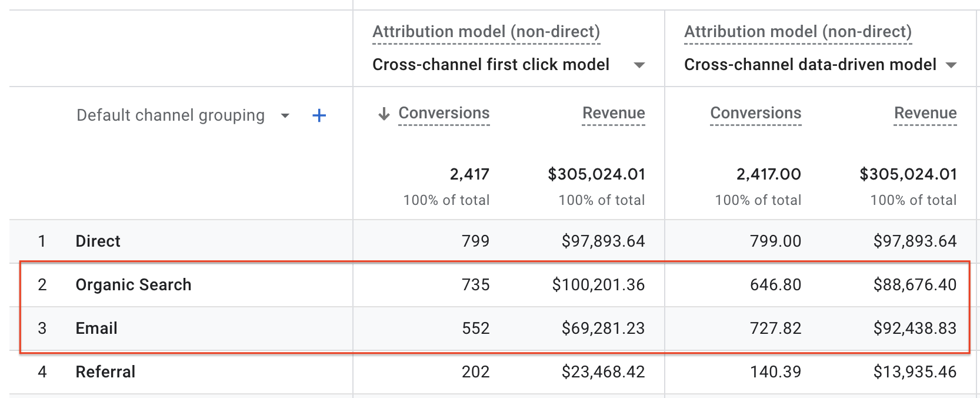Click the descending sort arrow beside Conversions
The width and height of the screenshot is (980, 398).
384,114
